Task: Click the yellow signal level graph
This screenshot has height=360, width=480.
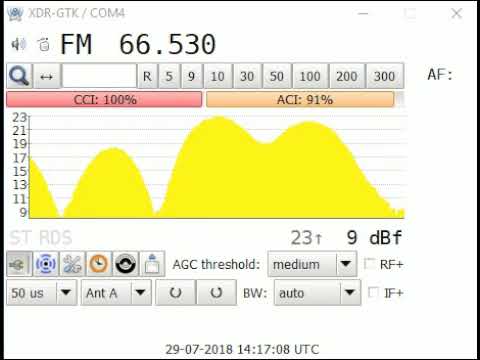Action: pyautogui.click(x=217, y=166)
